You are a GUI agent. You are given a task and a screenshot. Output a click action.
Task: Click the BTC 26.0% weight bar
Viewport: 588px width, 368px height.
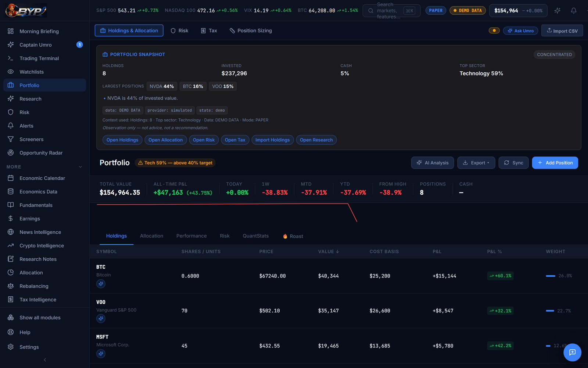click(x=550, y=276)
